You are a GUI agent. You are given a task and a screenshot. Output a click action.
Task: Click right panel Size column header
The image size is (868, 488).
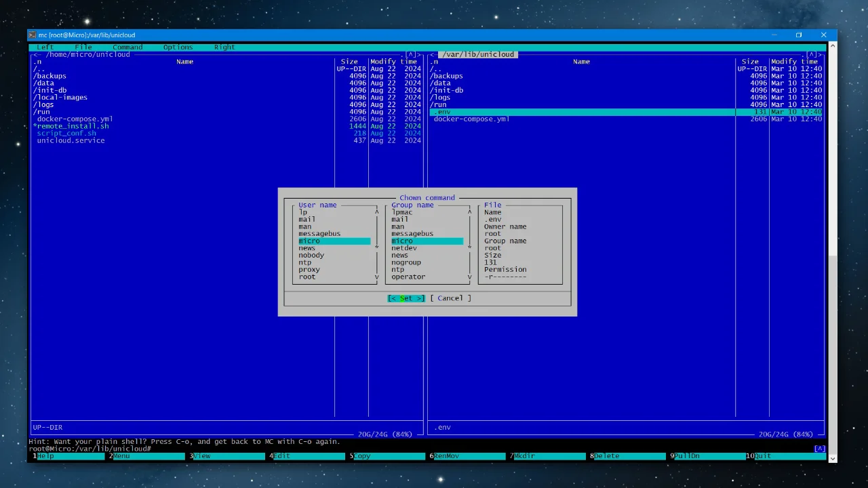[750, 62]
